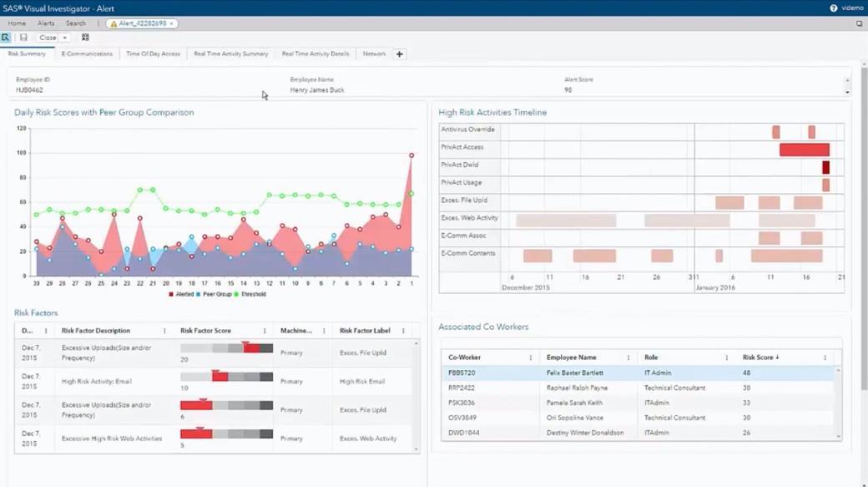
Task: Open the Alerts menu item
Action: click(46, 23)
